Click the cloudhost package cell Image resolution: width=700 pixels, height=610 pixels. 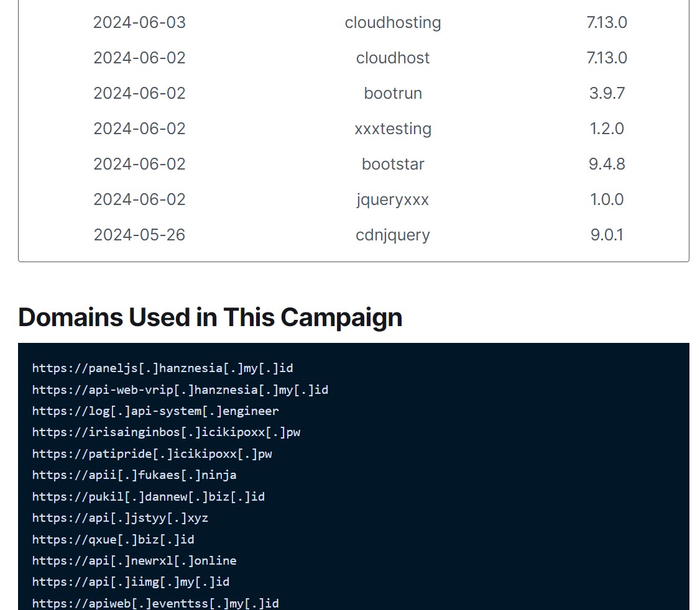pyautogui.click(x=393, y=58)
